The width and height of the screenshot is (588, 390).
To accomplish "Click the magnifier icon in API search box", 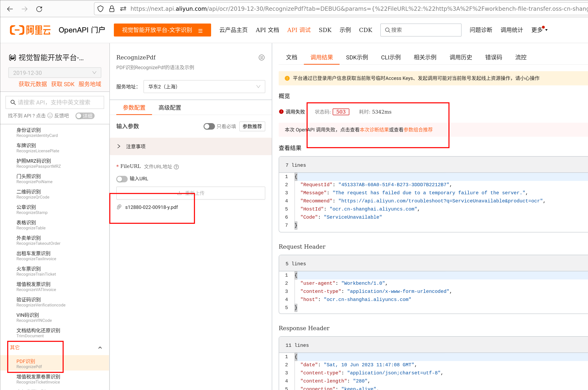I will pos(13,102).
